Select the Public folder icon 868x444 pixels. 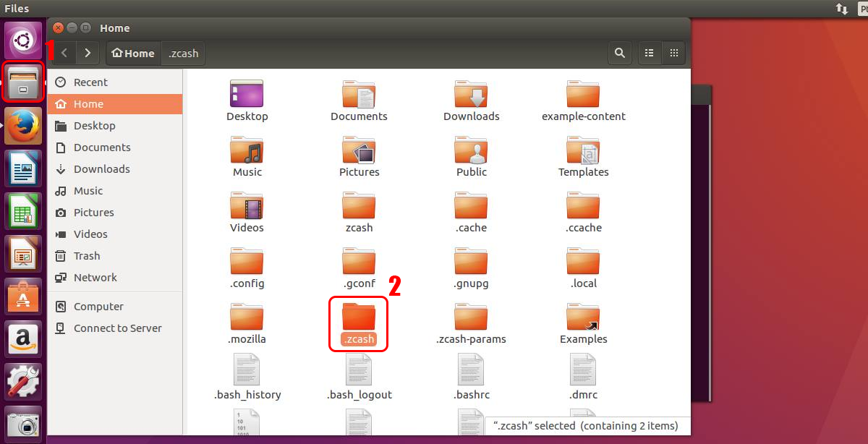471,157
